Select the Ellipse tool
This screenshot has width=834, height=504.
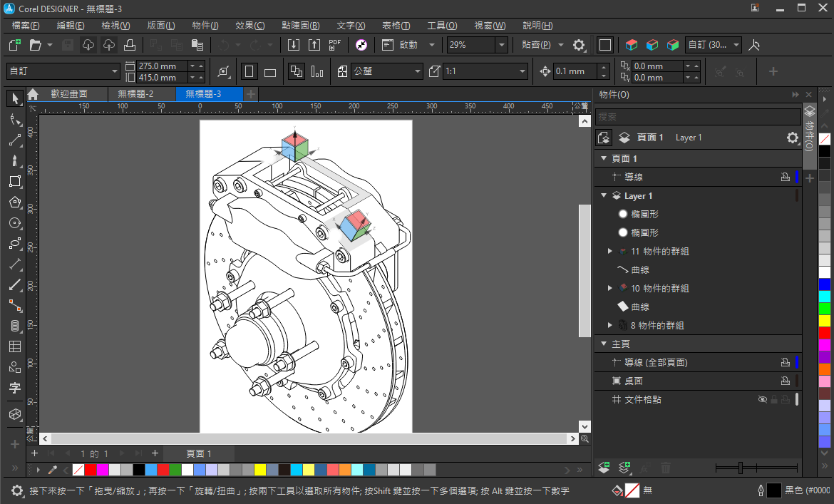[15, 222]
